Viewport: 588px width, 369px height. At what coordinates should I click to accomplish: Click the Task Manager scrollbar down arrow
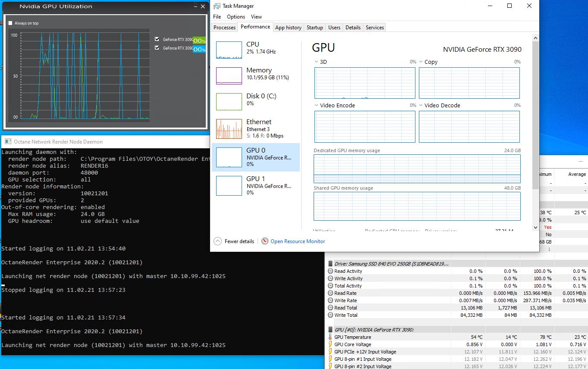coord(536,227)
